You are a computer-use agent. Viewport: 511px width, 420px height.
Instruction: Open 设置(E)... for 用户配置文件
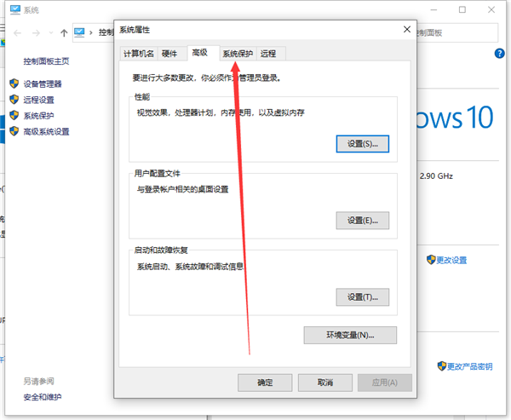click(x=362, y=220)
